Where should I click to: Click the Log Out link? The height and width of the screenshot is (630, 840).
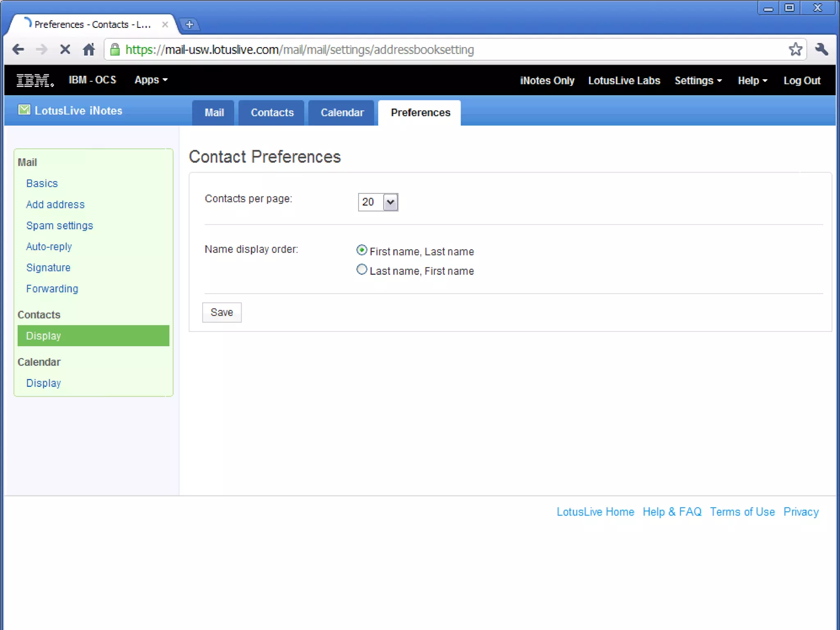point(801,80)
